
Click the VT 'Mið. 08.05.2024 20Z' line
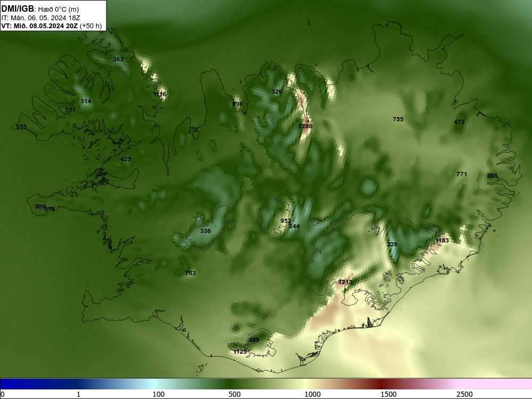click(x=40, y=26)
